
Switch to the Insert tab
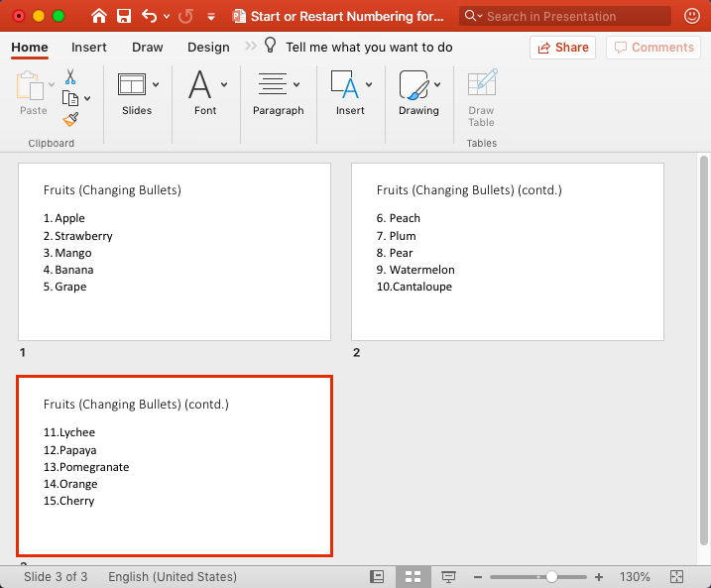click(89, 47)
